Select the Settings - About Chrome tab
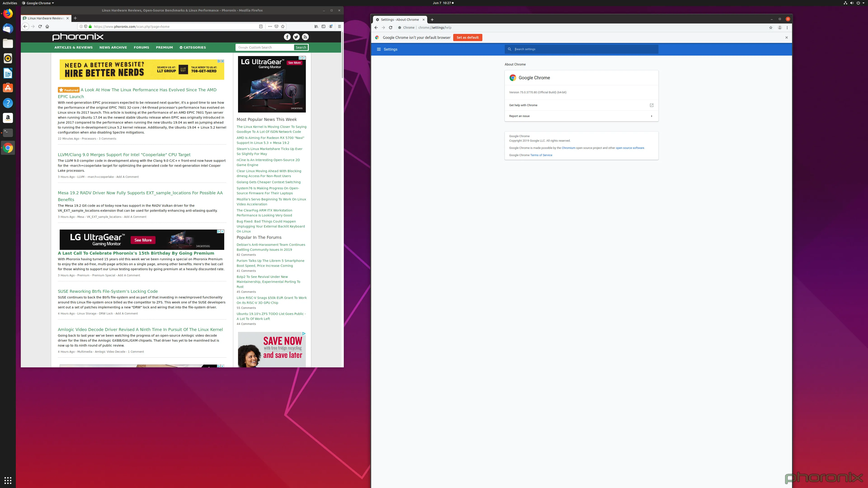Image resolution: width=868 pixels, height=488 pixels. (400, 19)
